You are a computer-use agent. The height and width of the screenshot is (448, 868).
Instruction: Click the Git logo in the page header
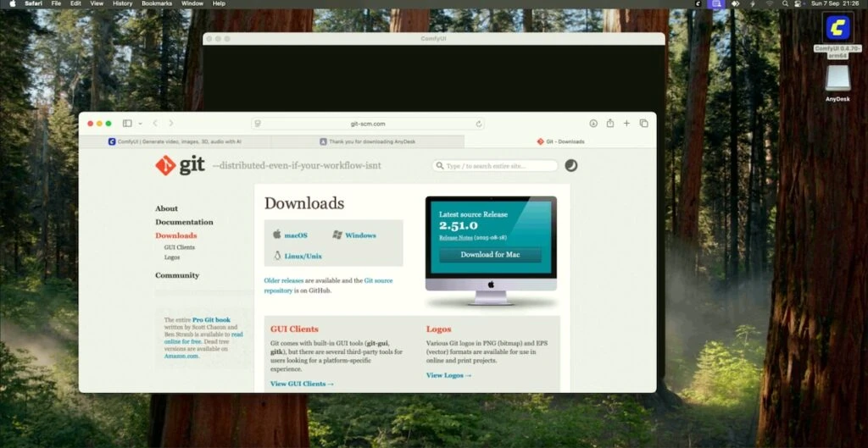180,165
